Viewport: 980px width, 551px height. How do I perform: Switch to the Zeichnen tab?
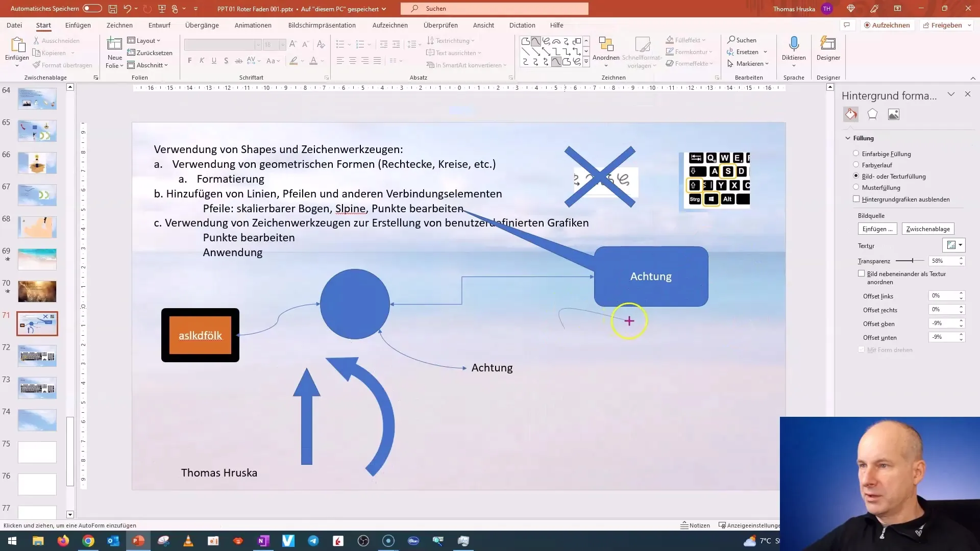119,25
